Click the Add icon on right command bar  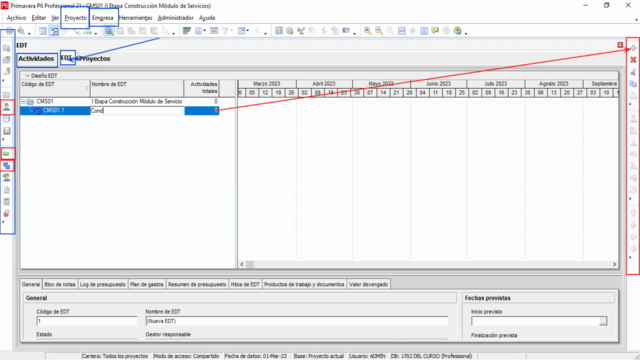[633, 48]
